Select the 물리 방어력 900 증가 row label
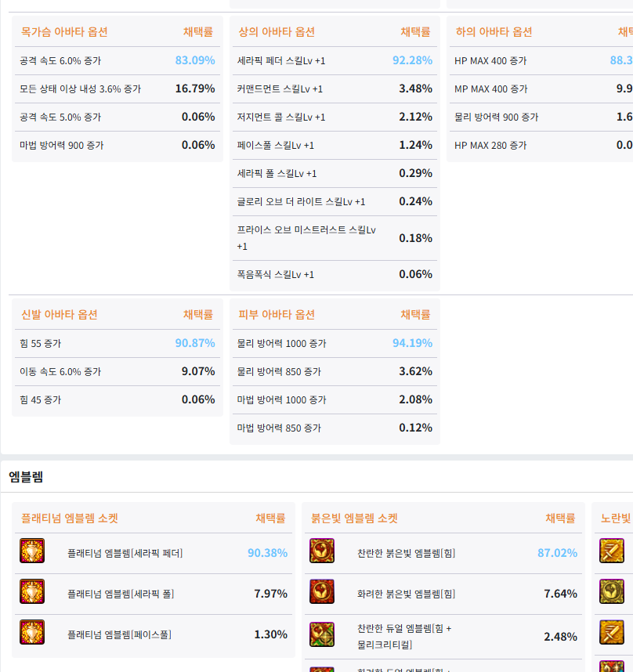The image size is (633, 672). (x=496, y=117)
